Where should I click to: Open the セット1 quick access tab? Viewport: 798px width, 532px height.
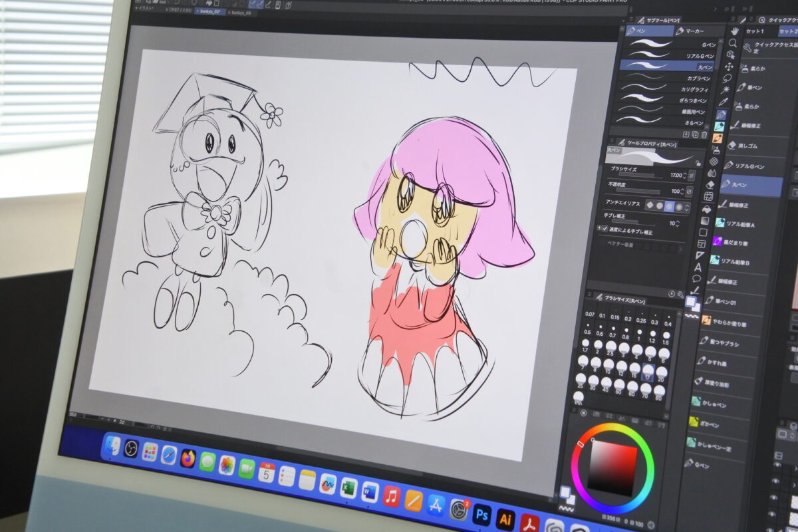tap(755, 31)
